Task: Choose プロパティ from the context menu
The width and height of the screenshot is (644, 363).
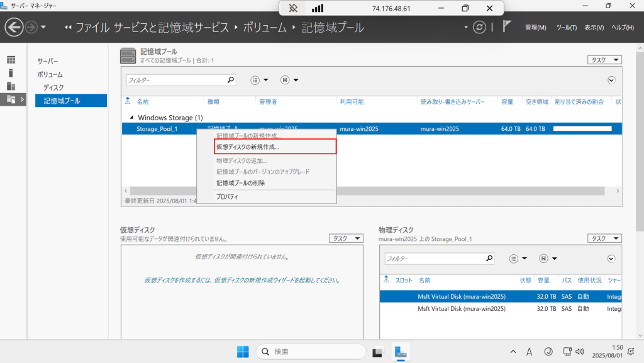Action: pos(227,197)
